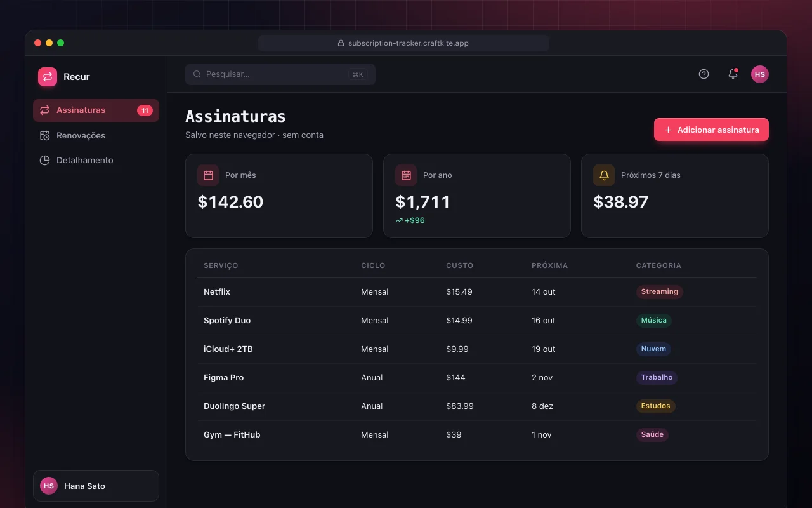The image size is (812, 508).
Task: Select the Netflix service name
Action: 217,292
